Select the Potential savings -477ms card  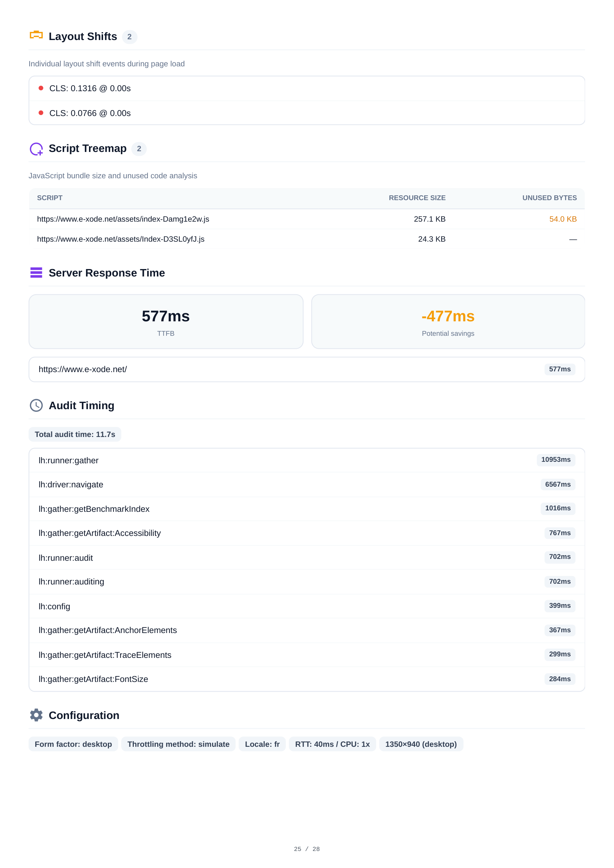pos(448,321)
